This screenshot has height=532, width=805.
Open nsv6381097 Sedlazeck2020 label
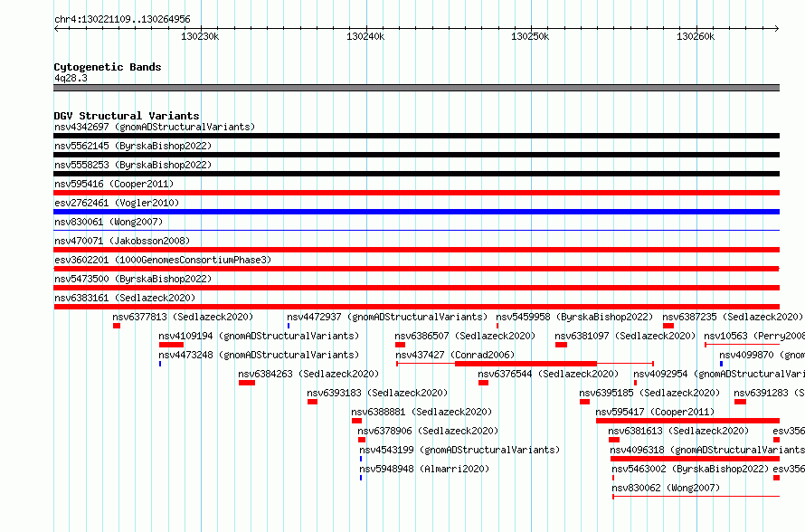click(625, 336)
